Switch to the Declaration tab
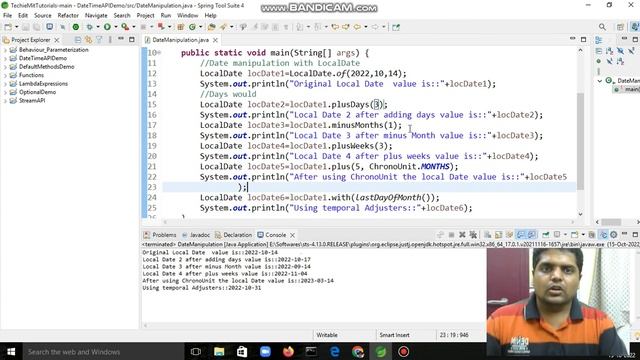 coord(233,235)
